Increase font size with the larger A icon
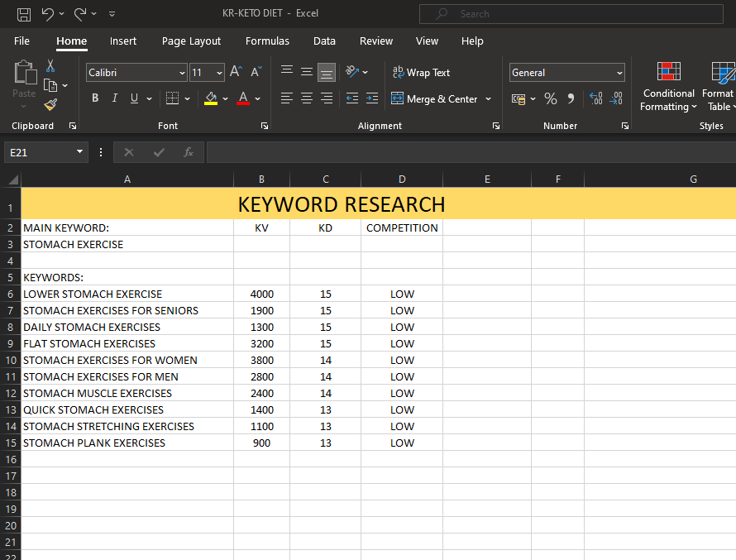736x560 pixels. click(236, 73)
